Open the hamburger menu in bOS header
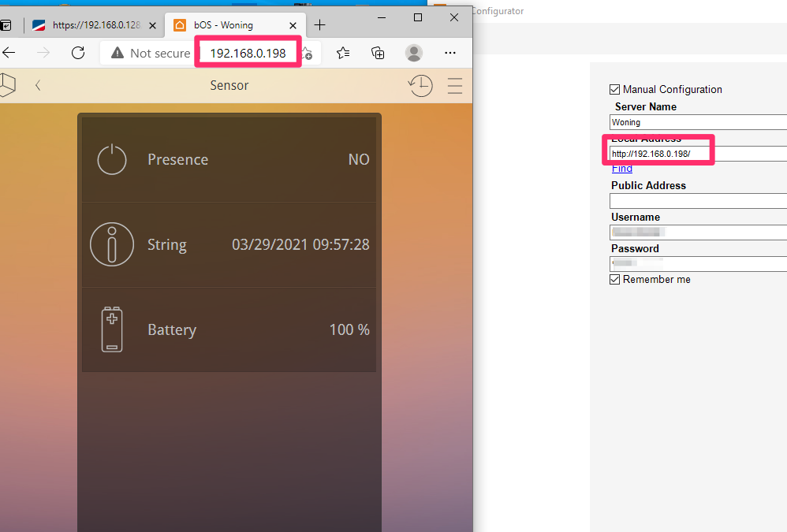787x532 pixels. point(455,85)
